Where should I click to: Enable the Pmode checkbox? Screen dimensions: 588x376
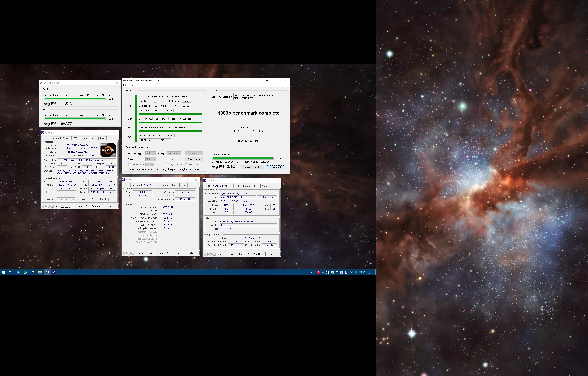tap(168, 159)
